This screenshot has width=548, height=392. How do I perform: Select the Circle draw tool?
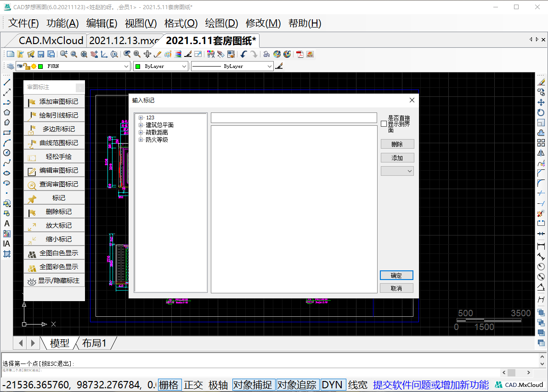pos(6,153)
